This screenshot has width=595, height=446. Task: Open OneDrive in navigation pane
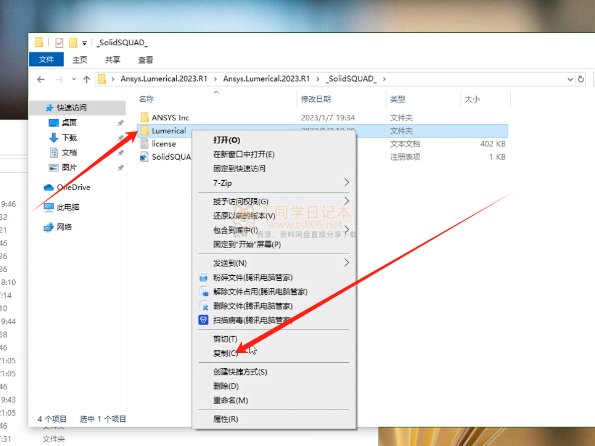[x=74, y=187]
